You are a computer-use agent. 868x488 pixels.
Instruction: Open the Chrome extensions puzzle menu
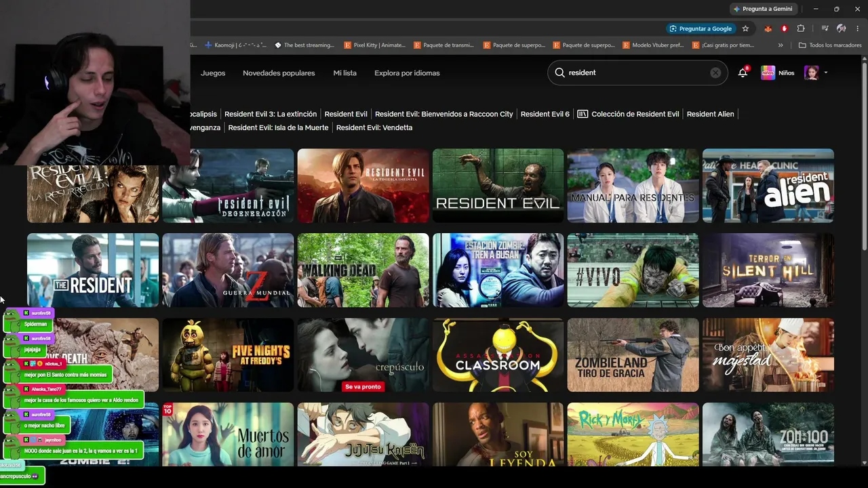801,28
